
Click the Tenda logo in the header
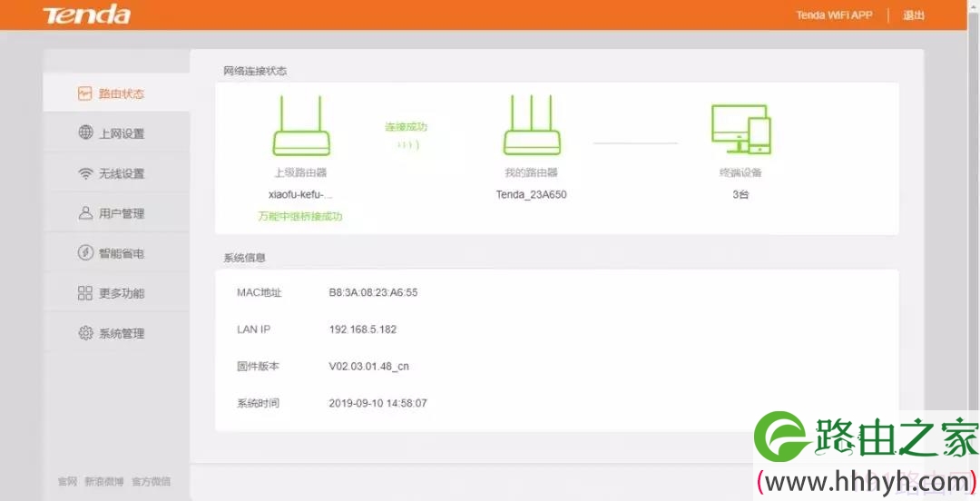tap(86, 15)
